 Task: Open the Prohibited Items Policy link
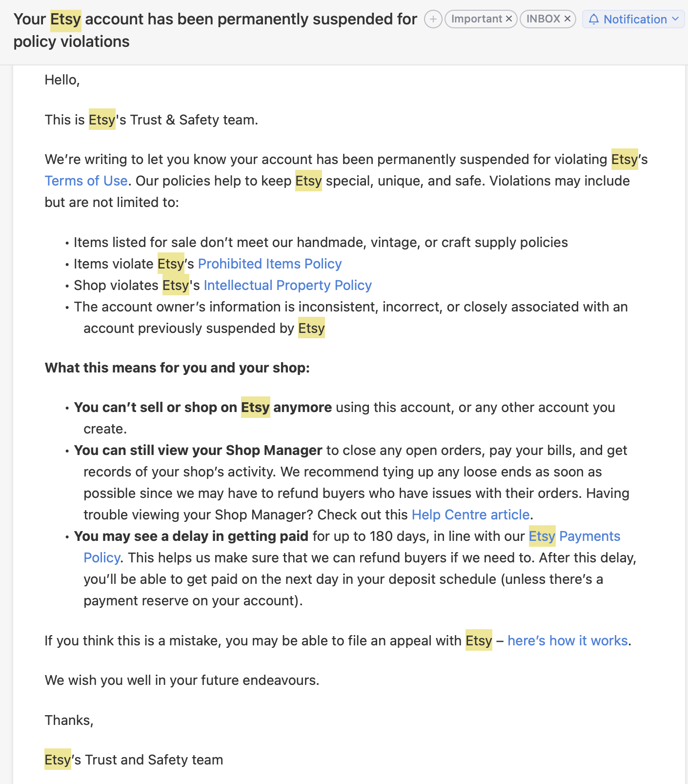pos(269,264)
